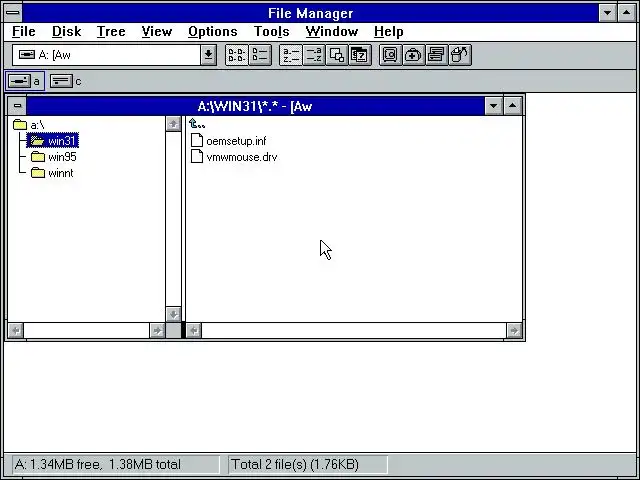Click the drive combo box showing A:
Screen dimensions: 640x480
click(107, 55)
